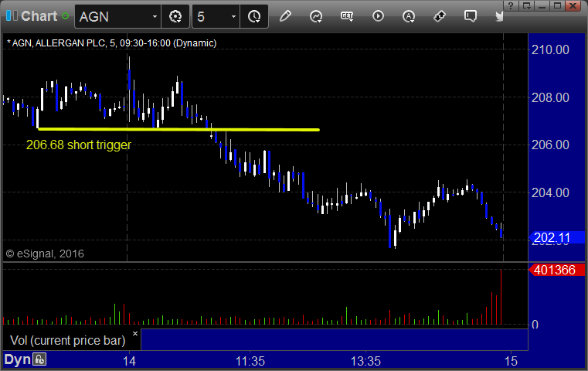The height and width of the screenshot is (371, 588).
Task: Open the circled A alerts icon
Action: pyautogui.click(x=409, y=16)
